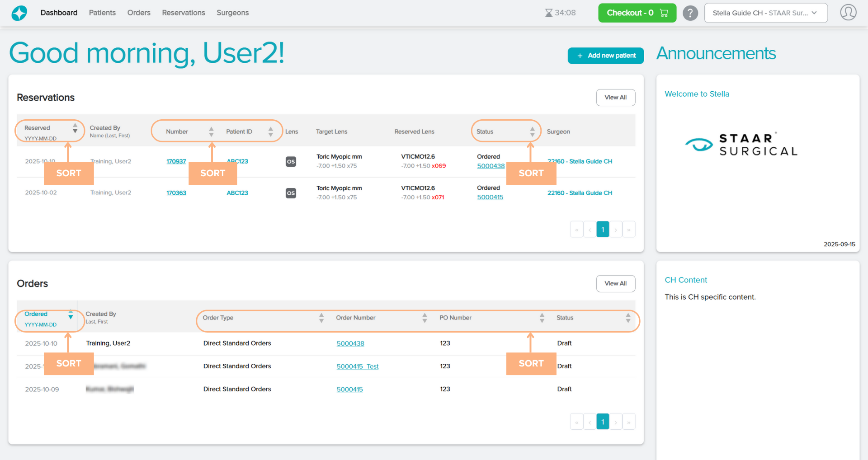The image size is (868, 460).
Task: Open order number 5000438 link in Orders
Action: point(350,343)
